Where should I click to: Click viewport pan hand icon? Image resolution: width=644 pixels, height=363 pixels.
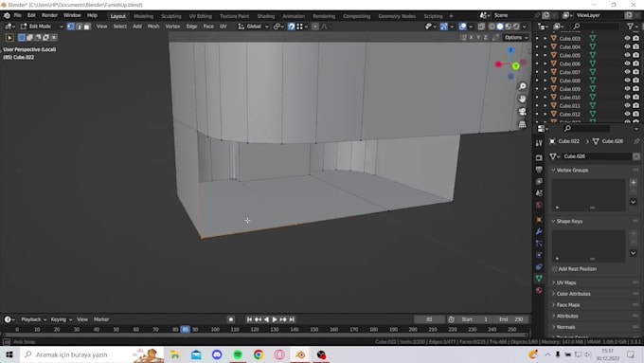[x=522, y=100]
